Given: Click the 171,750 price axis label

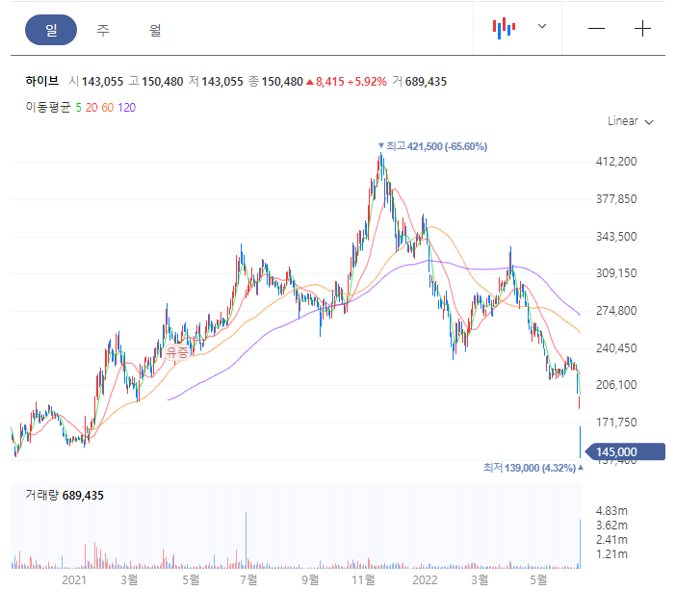Looking at the screenshot, I should click(616, 423).
